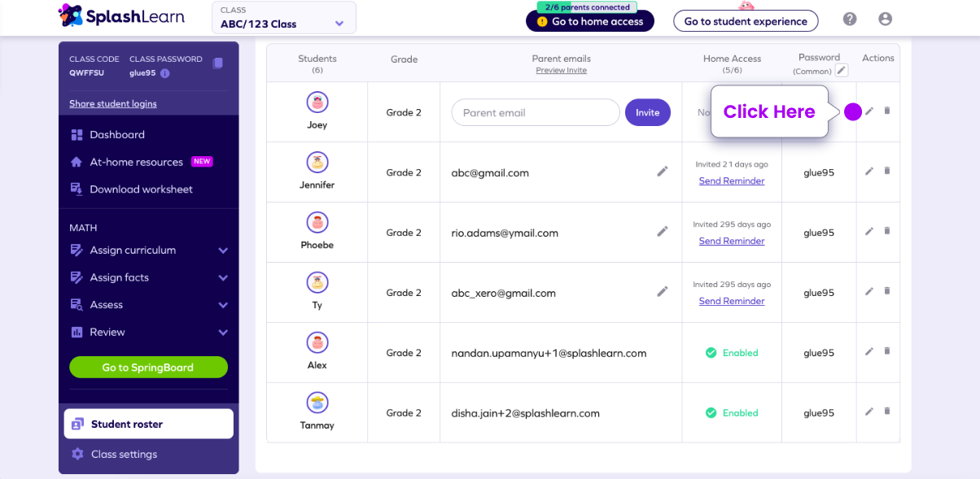
Task: Open Class settings from the sidebar
Action: pos(123,454)
